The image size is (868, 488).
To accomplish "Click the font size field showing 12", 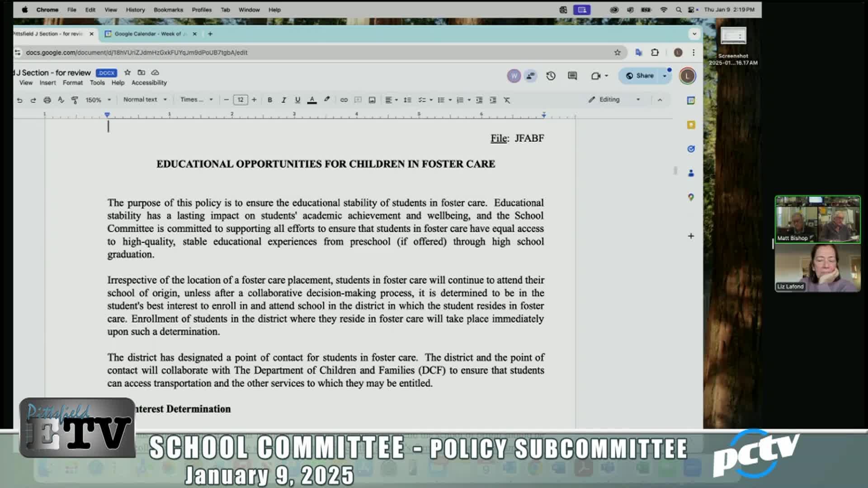I will pyautogui.click(x=241, y=100).
